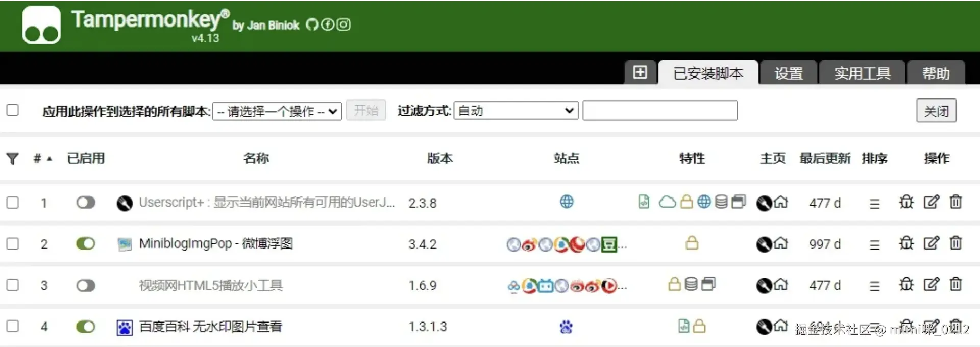The width and height of the screenshot is (980, 347).
Task: Click the 开始 button
Action: (366, 110)
